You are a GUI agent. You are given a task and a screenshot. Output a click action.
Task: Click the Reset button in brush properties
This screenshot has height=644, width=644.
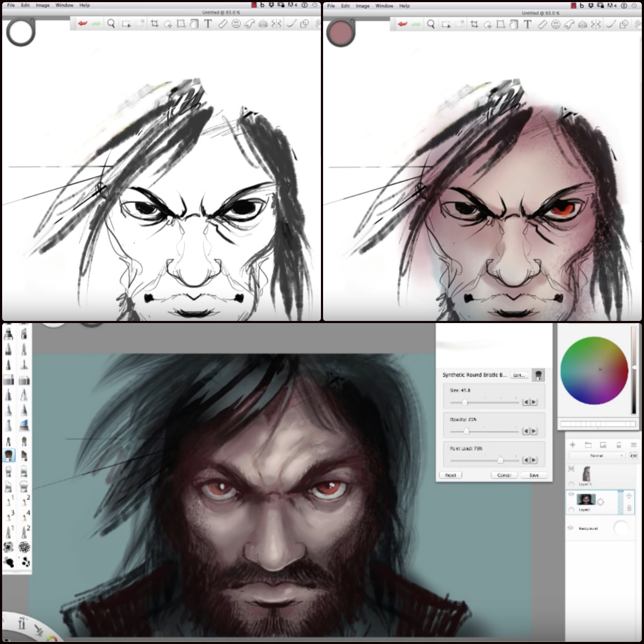point(450,475)
